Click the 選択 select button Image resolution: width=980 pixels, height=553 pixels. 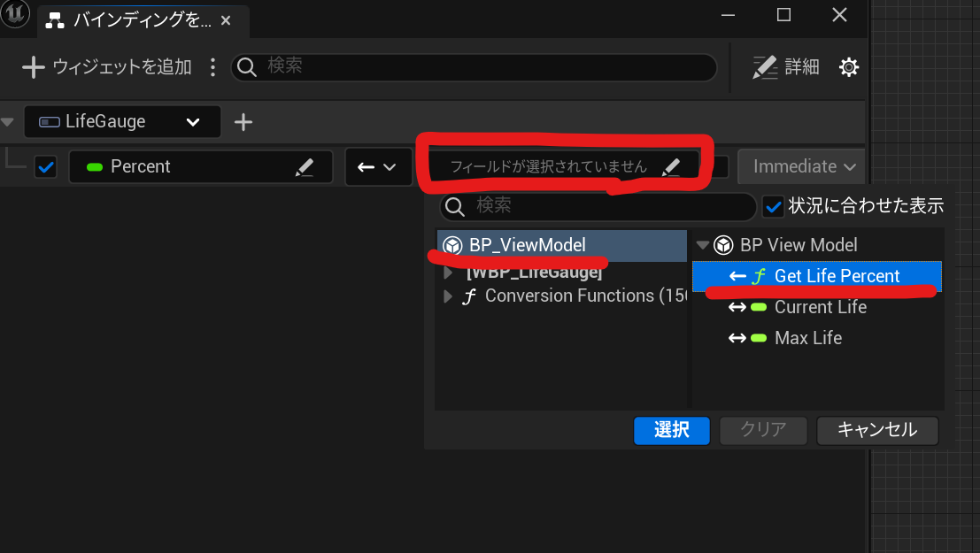click(672, 430)
